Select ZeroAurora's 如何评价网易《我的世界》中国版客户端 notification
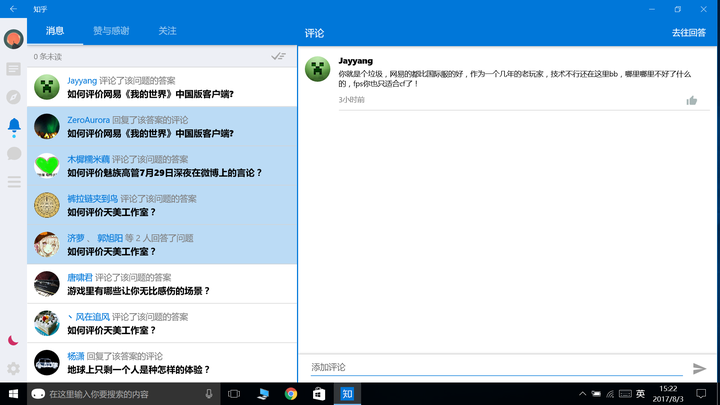The height and width of the screenshot is (405, 720). pos(162,127)
